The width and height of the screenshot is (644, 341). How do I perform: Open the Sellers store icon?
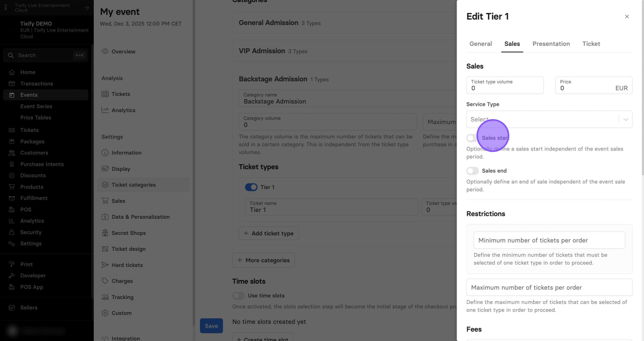[12, 308]
